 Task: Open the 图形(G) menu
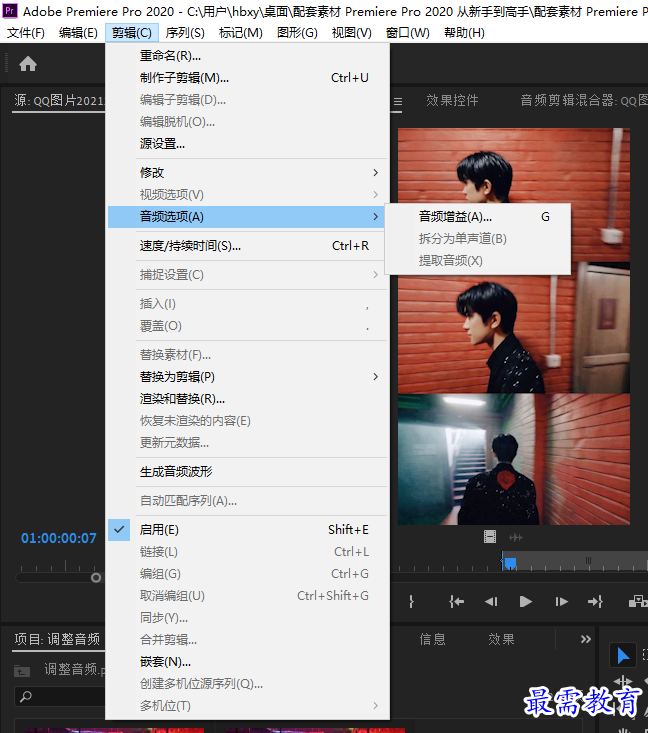click(297, 33)
